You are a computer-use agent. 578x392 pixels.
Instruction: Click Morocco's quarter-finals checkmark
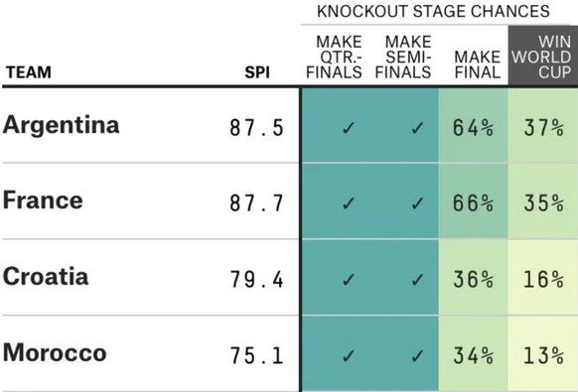(348, 356)
